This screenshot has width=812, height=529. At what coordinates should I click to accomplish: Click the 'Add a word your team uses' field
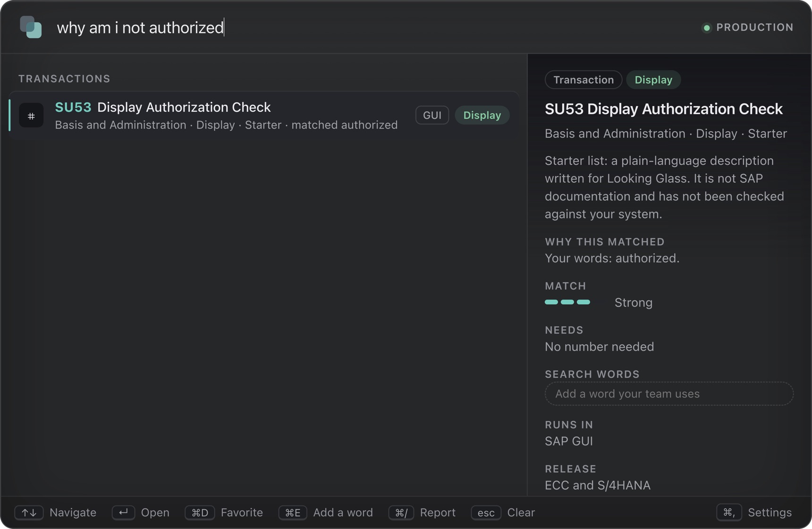pyautogui.click(x=669, y=394)
